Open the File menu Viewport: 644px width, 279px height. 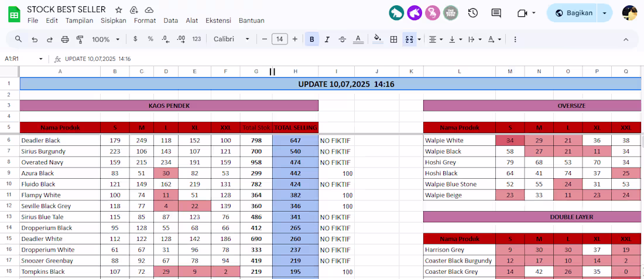(33, 21)
